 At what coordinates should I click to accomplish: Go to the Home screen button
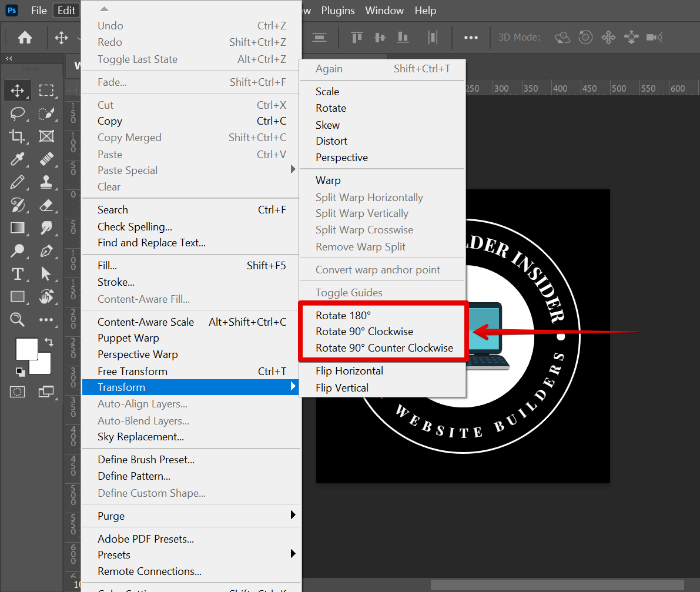25,38
